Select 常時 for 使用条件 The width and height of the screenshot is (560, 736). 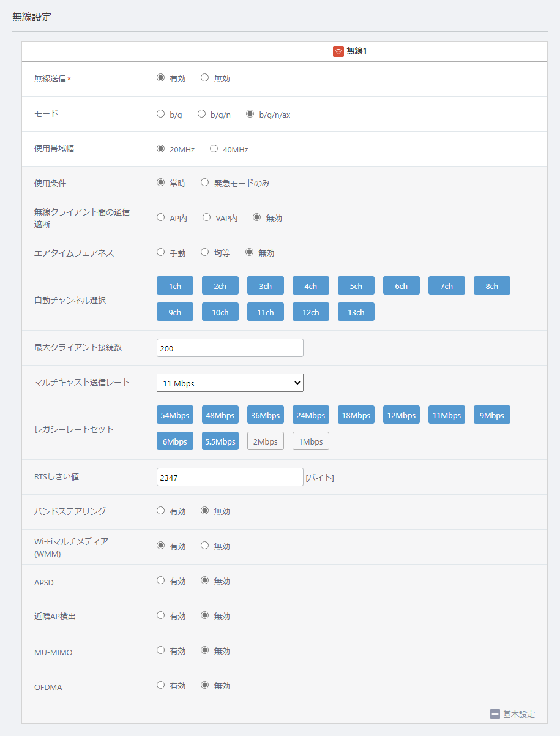[161, 182]
